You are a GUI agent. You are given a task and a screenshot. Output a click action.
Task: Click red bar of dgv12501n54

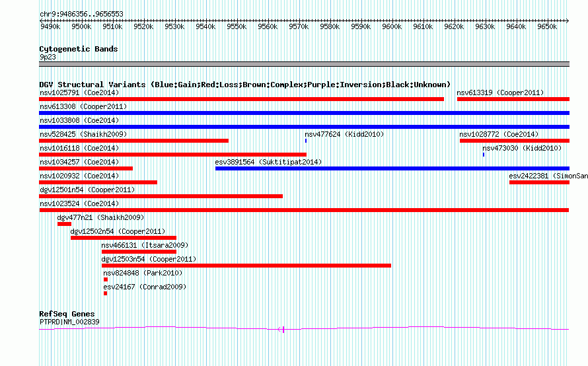(x=161, y=196)
